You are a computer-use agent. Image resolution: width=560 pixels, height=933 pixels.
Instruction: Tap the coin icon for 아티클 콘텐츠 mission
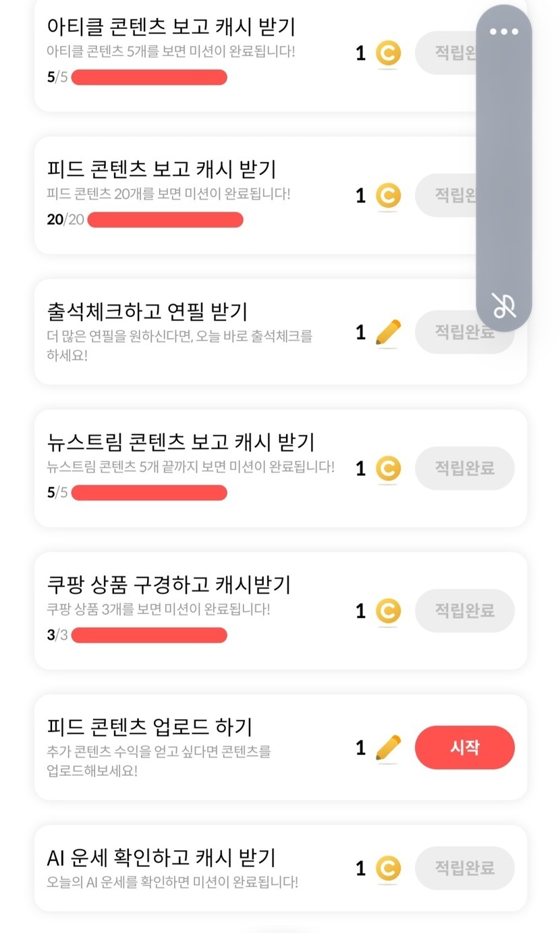coord(388,53)
